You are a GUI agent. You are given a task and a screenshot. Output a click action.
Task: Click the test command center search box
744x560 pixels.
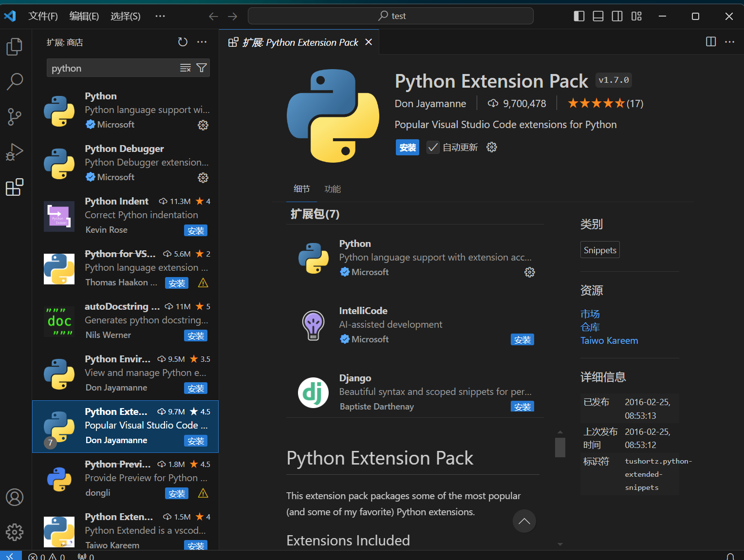[391, 16]
